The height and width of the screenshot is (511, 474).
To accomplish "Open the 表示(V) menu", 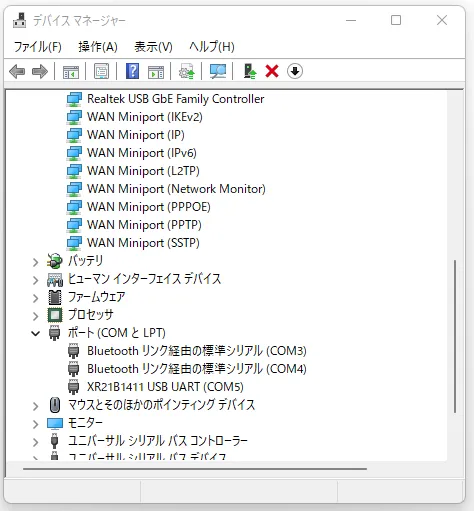I will click(x=153, y=47).
